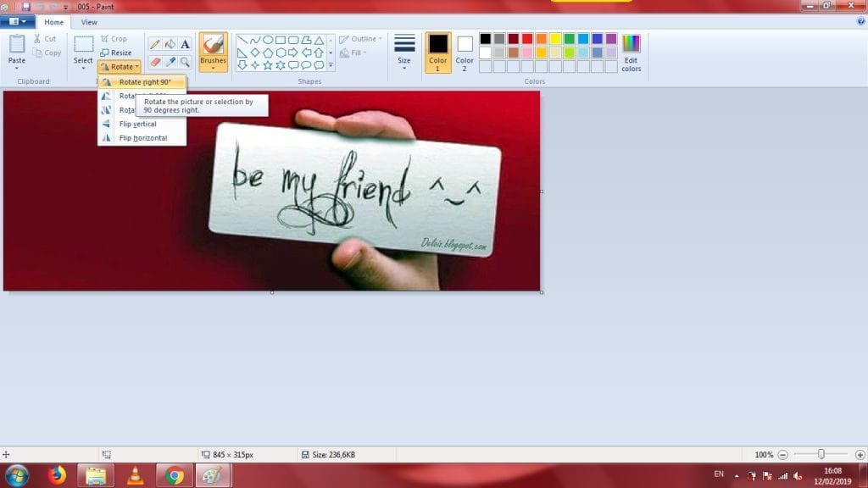Image resolution: width=868 pixels, height=488 pixels.
Task: Open the Select tool dropdown arrow
Action: (x=83, y=69)
